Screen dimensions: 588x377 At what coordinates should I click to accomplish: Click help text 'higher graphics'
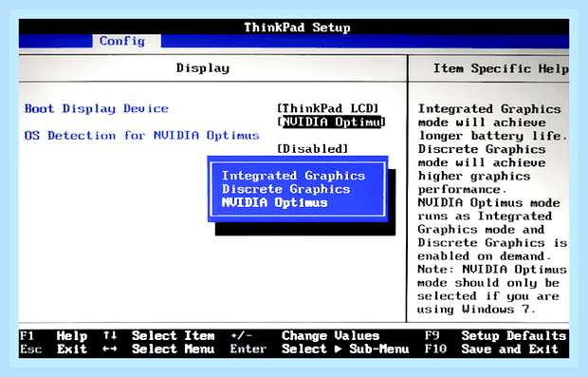pyautogui.click(x=474, y=176)
